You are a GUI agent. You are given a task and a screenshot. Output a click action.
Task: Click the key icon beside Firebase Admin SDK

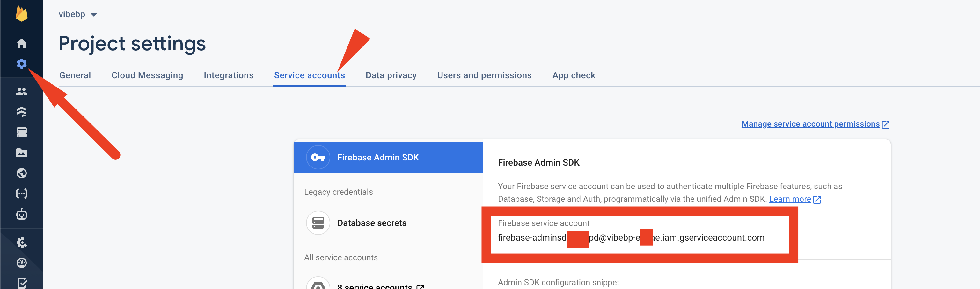pyautogui.click(x=318, y=157)
